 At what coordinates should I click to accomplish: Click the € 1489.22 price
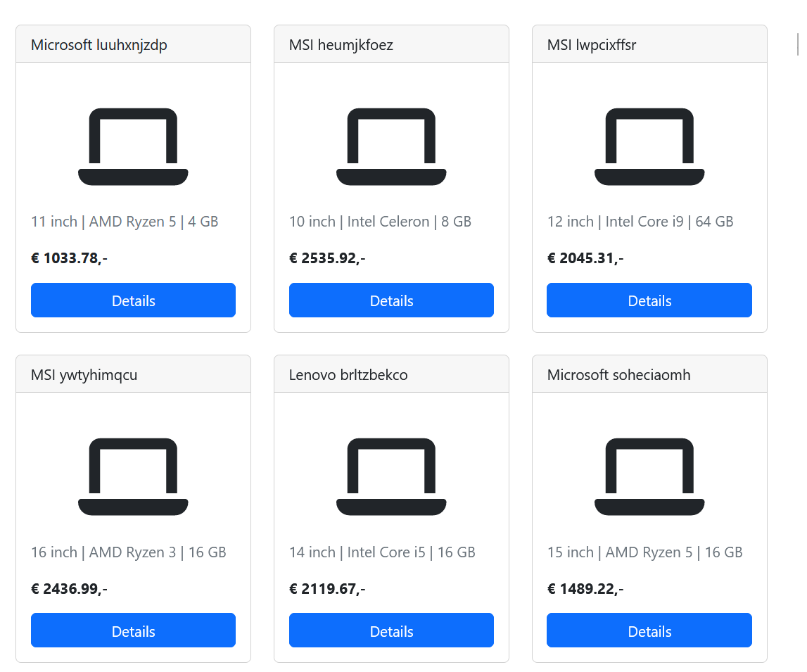(x=585, y=589)
